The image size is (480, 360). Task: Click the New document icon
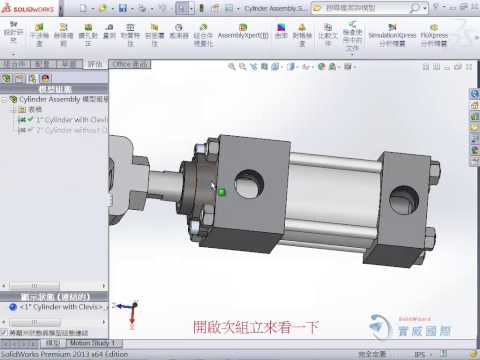83,8
